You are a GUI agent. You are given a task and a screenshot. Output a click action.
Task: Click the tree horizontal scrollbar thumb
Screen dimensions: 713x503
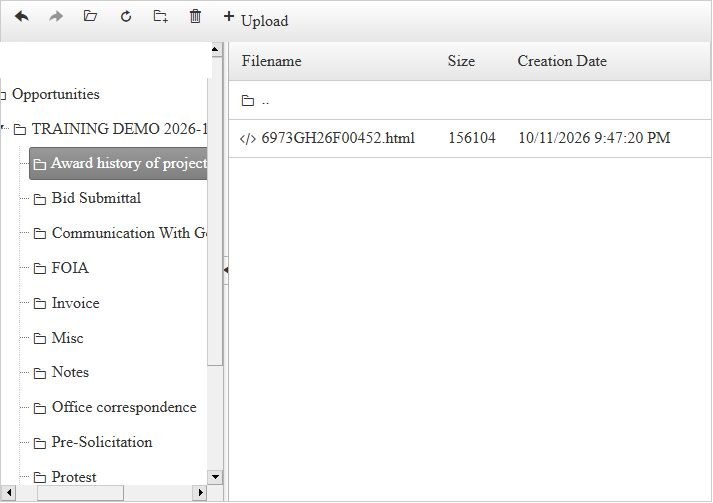80,493
